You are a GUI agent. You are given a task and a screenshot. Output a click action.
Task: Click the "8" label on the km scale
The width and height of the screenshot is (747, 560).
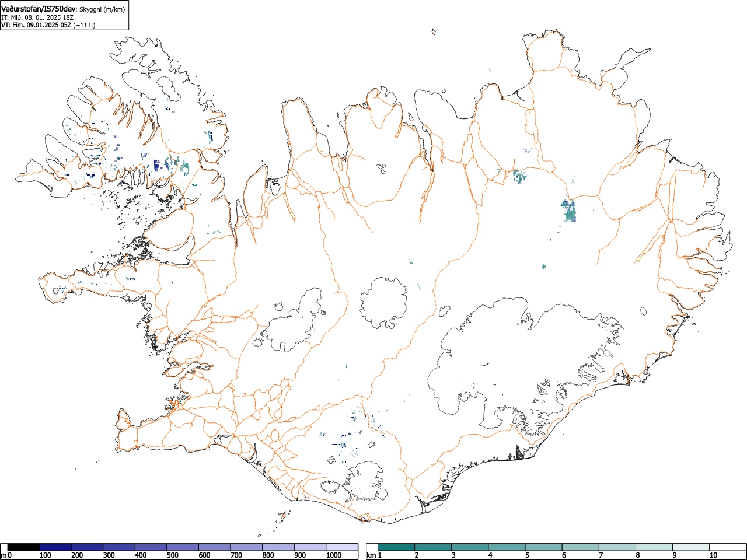[x=637, y=555]
